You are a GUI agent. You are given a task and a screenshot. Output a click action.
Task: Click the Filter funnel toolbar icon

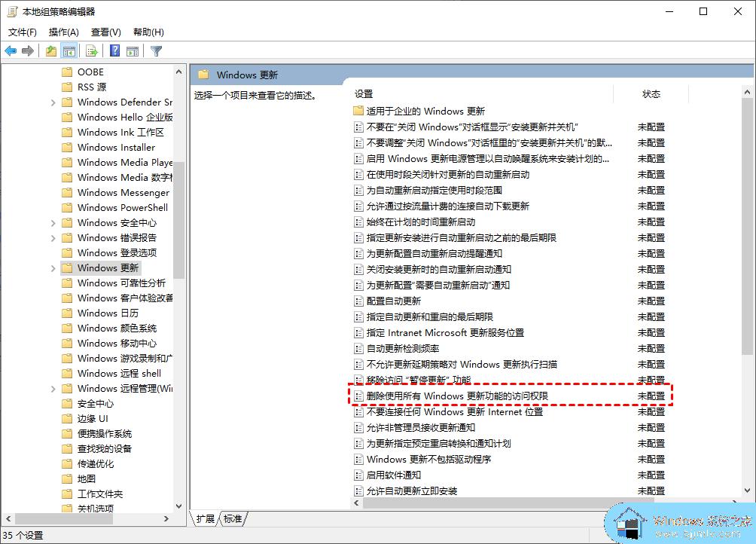coord(156,50)
